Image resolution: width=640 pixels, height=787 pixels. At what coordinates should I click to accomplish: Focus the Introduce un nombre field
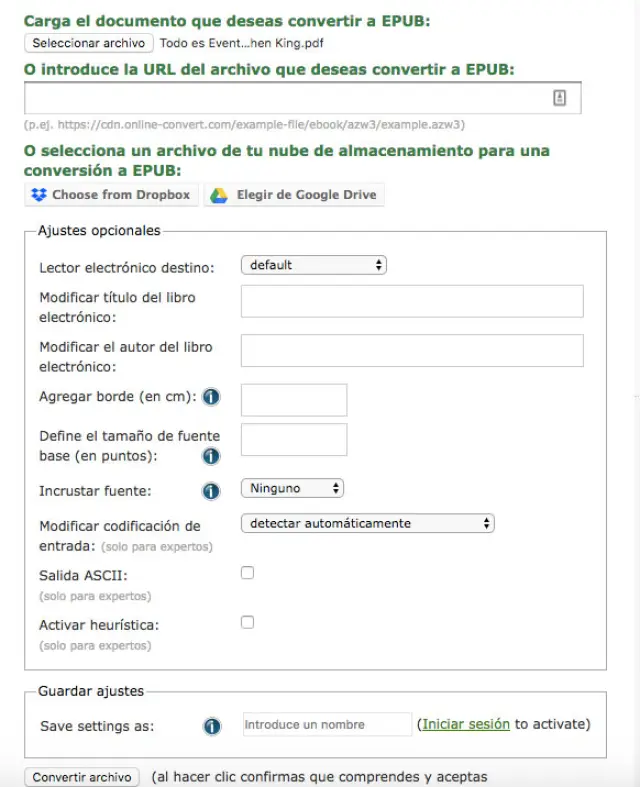pyautogui.click(x=327, y=725)
